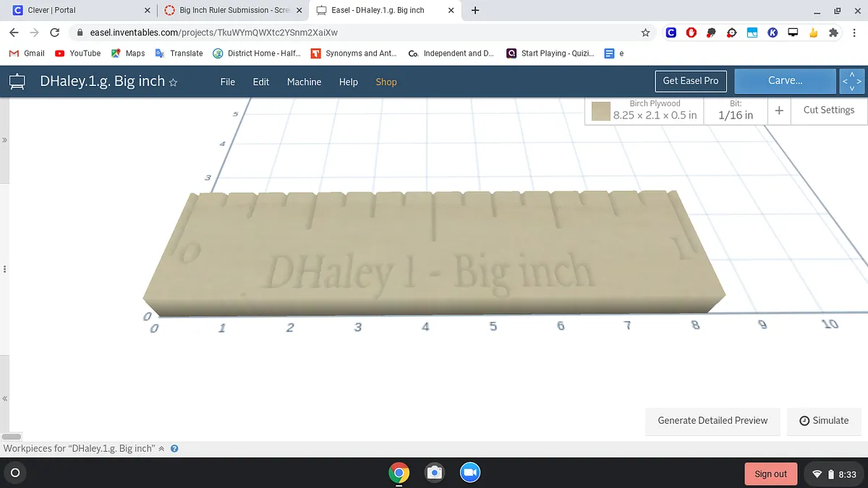The height and width of the screenshot is (488, 868).
Task: Click Generate Detailed Preview
Action: tap(712, 421)
